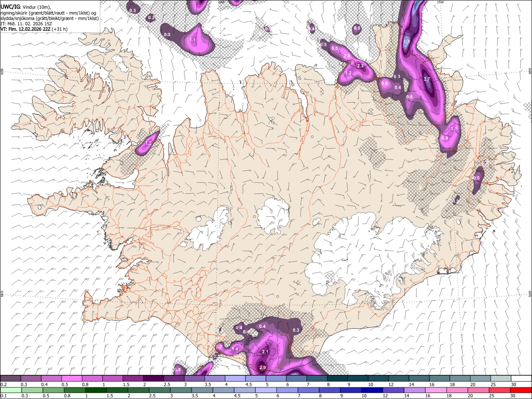Select the navy blue 10 rain-scale swatch
Viewport: 532px width, 399px height.
(x=372, y=390)
